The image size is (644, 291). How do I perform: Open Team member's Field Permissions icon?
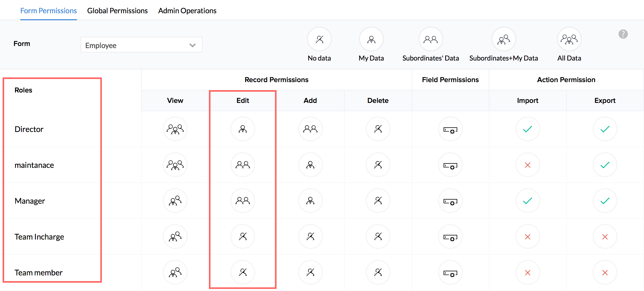[x=450, y=273]
